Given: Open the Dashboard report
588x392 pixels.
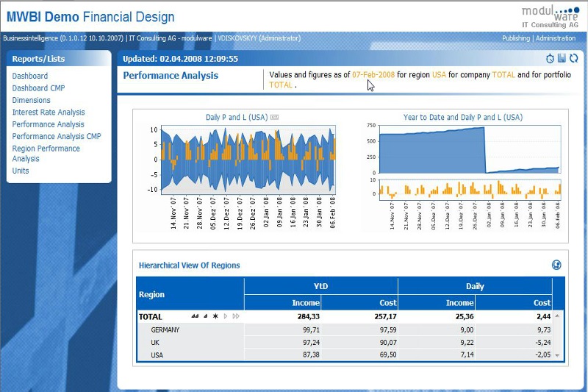Looking at the screenshot, I should (x=30, y=76).
